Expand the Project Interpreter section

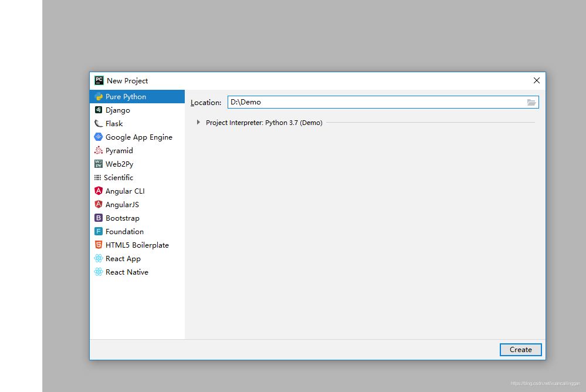[198, 122]
